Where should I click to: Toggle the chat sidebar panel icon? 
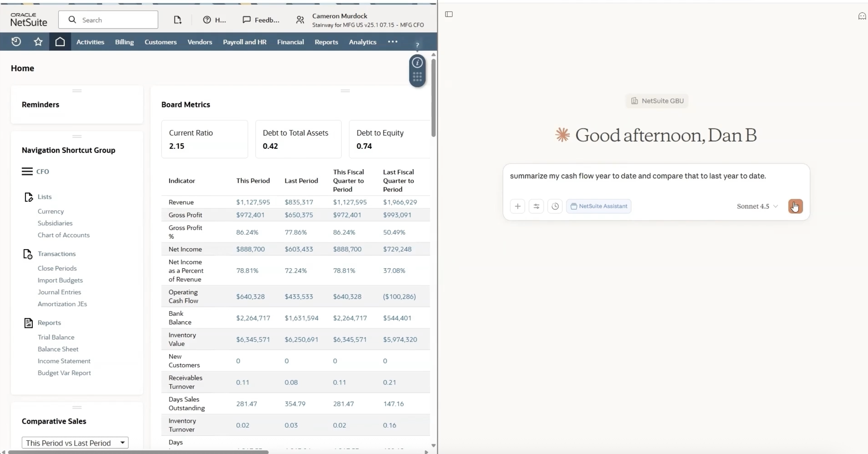pos(449,14)
